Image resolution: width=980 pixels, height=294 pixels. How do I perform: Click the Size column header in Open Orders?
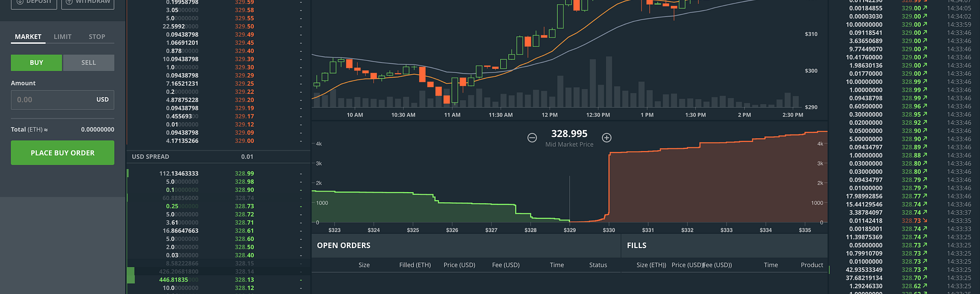click(x=364, y=265)
